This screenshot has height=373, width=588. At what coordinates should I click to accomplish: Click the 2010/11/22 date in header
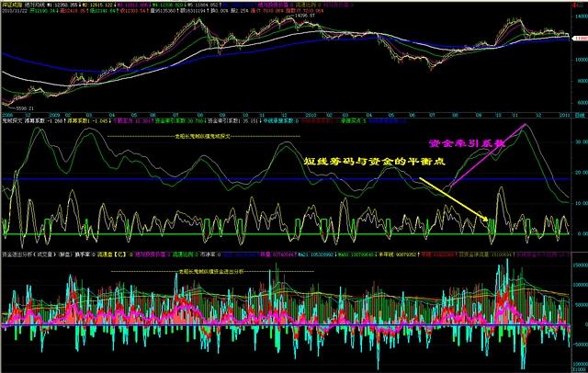pyautogui.click(x=15, y=11)
